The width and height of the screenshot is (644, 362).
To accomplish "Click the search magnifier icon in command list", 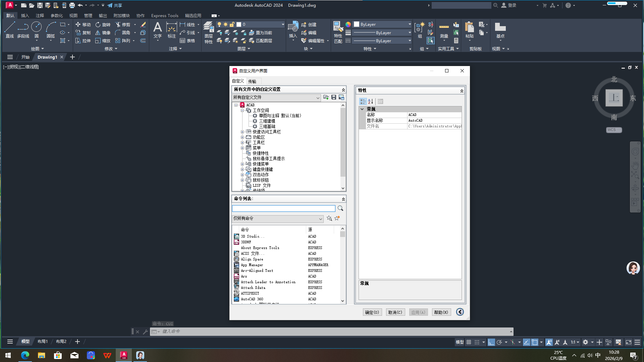I will point(340,208).
